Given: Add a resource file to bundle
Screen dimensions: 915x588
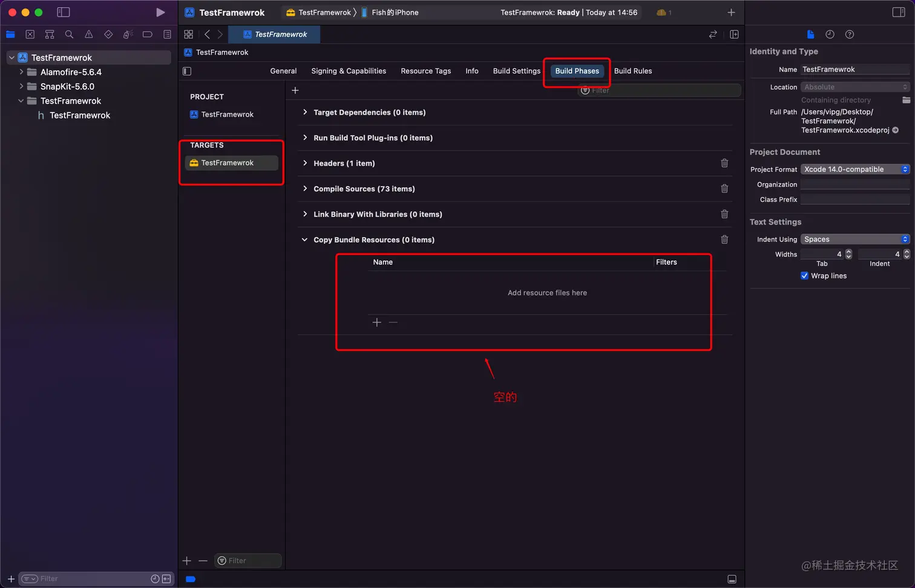Looking at the screenshot, I should (x=377, y=322).
